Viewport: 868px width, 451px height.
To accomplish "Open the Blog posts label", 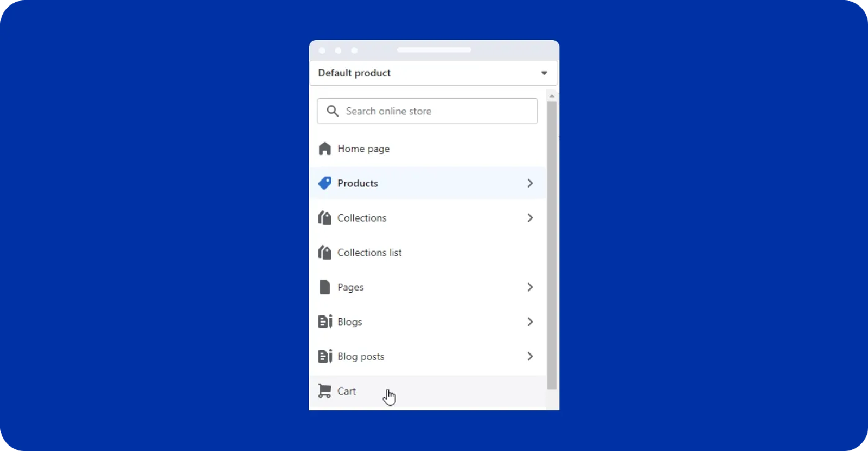I will coord(361,357).
